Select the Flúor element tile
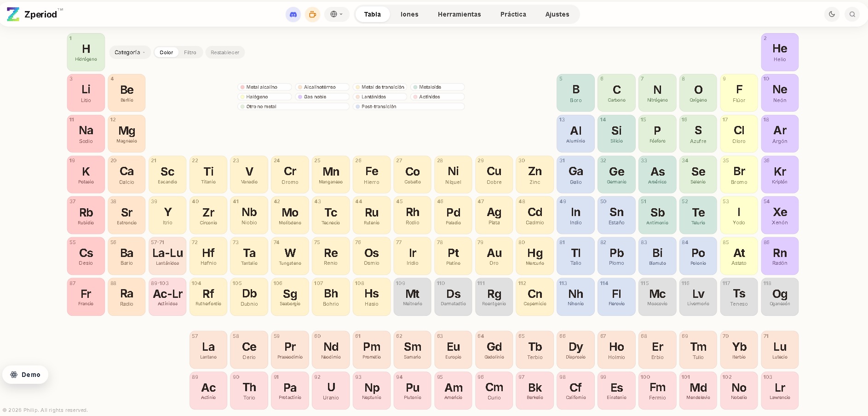 (x=739, y=93)
